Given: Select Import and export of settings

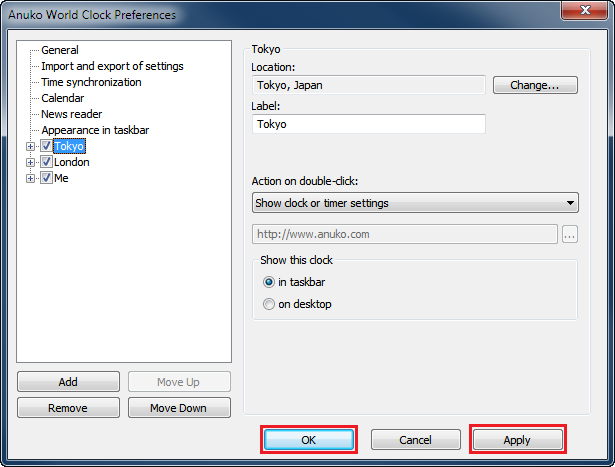Looking at the screenshot, I should click(112, 66).
